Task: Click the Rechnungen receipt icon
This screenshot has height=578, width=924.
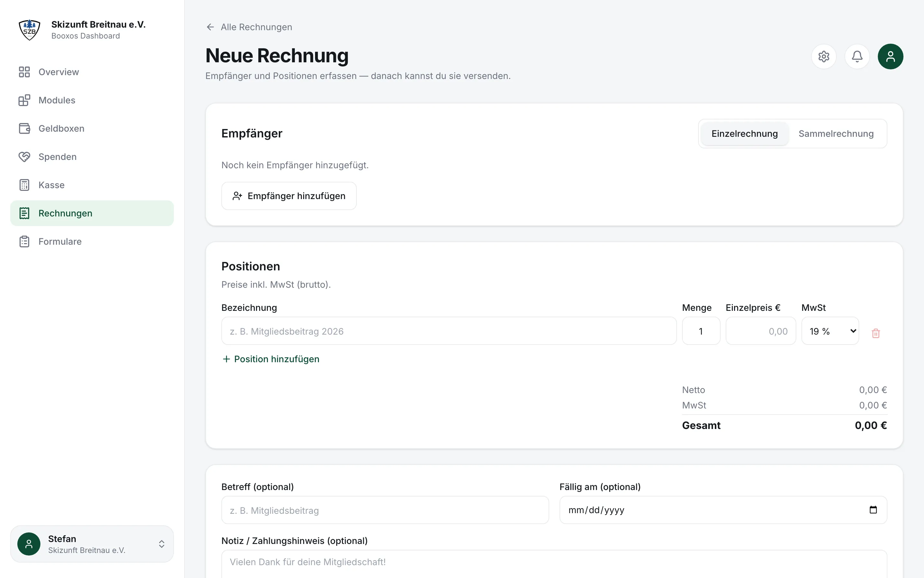Action: tap(24, 213)
